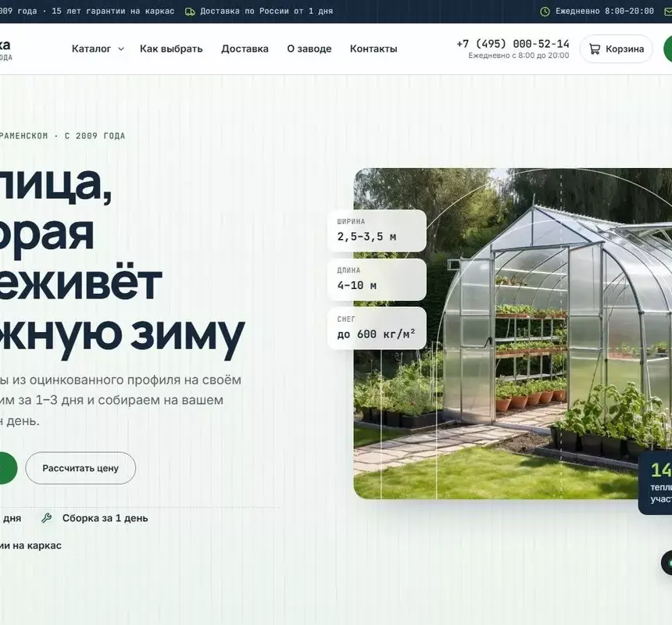Go to Как выбрать page
Screen dimensions: 672x625
coord(171,49)
